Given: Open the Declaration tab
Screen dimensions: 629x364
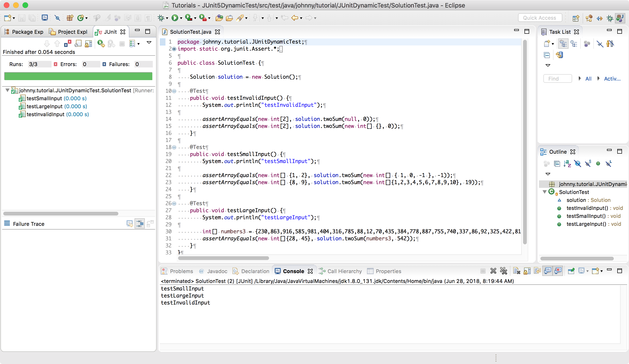Looking at the screenshot, I should [251, 271].
